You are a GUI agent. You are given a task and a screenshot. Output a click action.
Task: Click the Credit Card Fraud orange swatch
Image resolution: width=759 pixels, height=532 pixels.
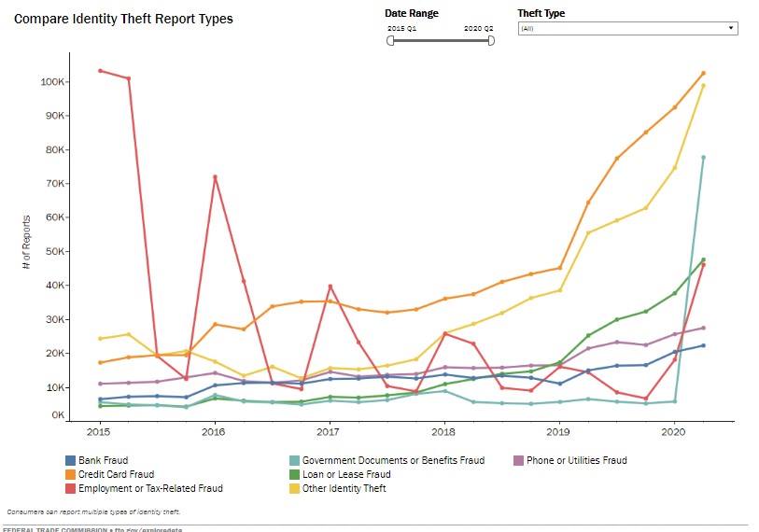click(x=70, y=474)
